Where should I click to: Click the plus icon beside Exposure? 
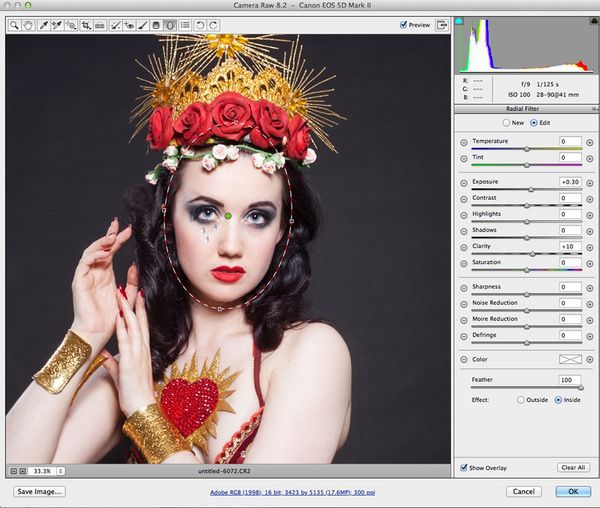(x=590, y=182)
